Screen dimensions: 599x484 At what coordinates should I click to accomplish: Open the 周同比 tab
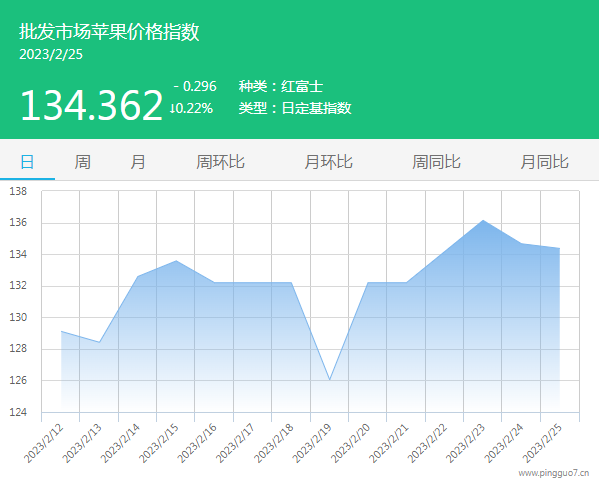pos(437,162)
